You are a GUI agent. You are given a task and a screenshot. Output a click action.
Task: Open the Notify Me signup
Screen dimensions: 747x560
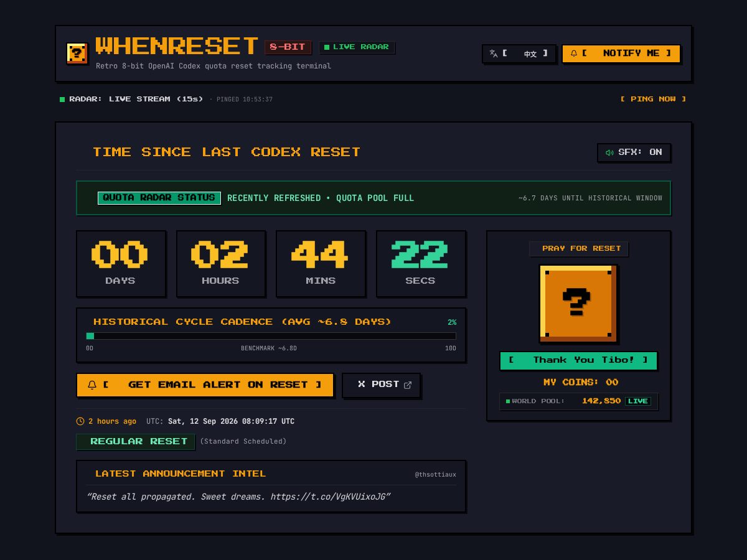click(621, 54)
